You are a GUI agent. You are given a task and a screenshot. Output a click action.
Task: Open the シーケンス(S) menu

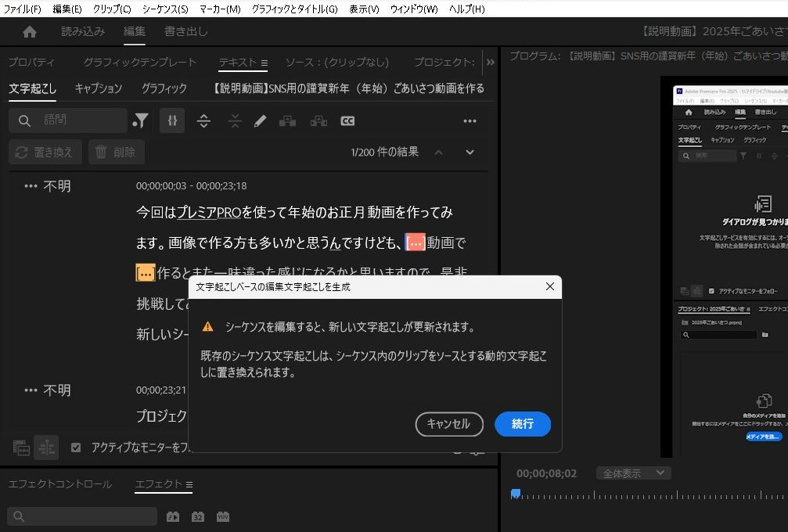point(164,9)
